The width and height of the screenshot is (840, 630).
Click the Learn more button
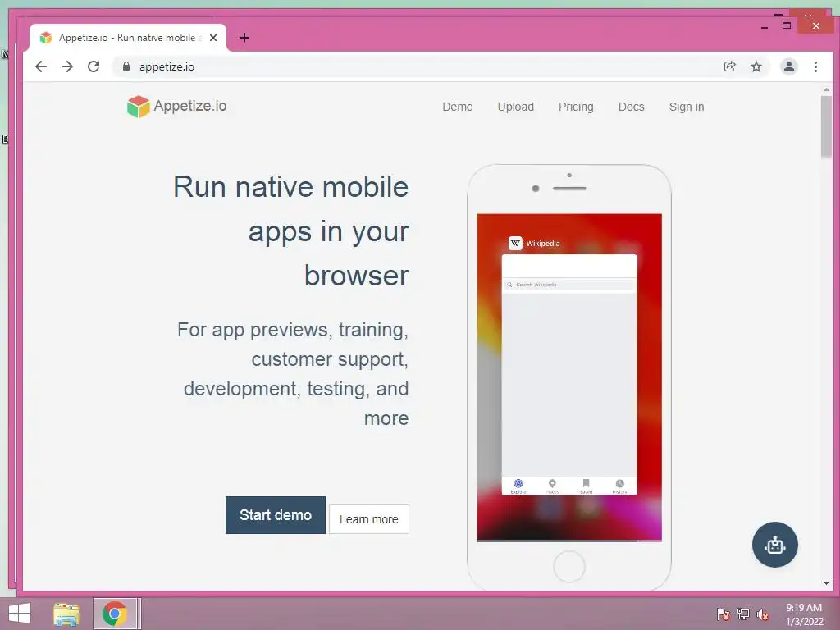click(368, 519)
